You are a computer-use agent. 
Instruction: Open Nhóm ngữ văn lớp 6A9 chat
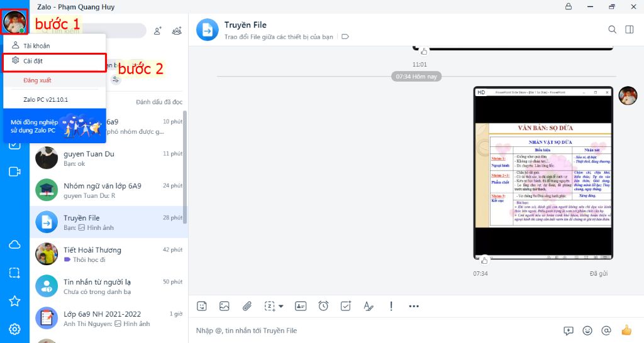(109, 190)
